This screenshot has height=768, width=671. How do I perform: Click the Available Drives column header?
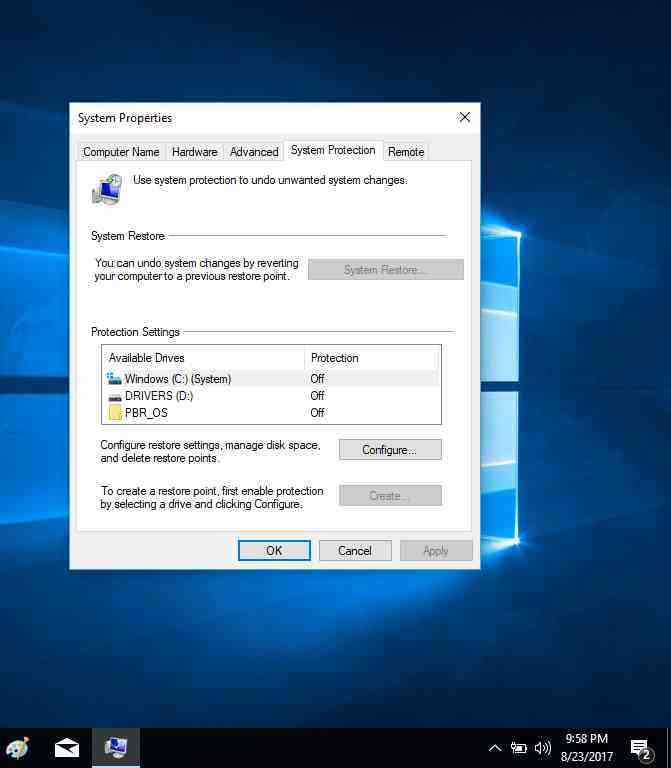tap(204, 358)
